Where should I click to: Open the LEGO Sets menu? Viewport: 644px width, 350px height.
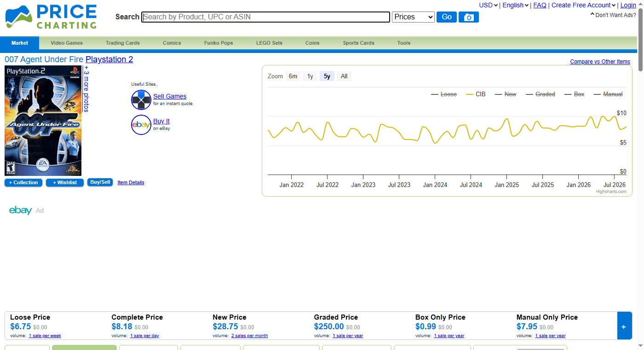click(269, 43)
